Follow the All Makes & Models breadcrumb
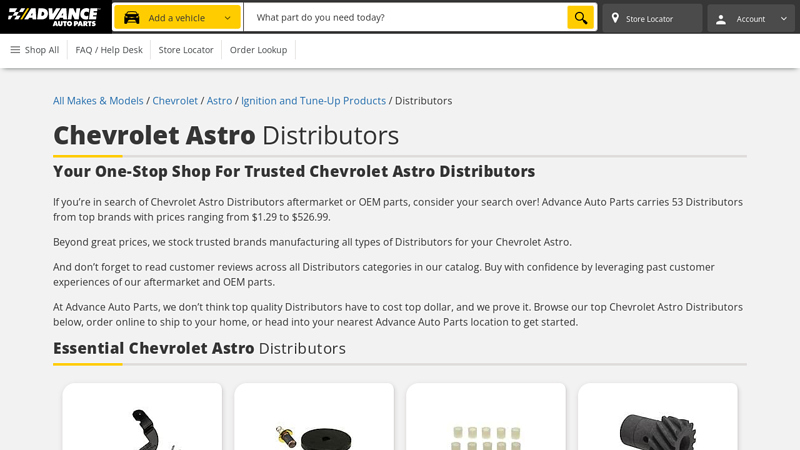Viewport: 800px width, 450px height. click(98, 101)
